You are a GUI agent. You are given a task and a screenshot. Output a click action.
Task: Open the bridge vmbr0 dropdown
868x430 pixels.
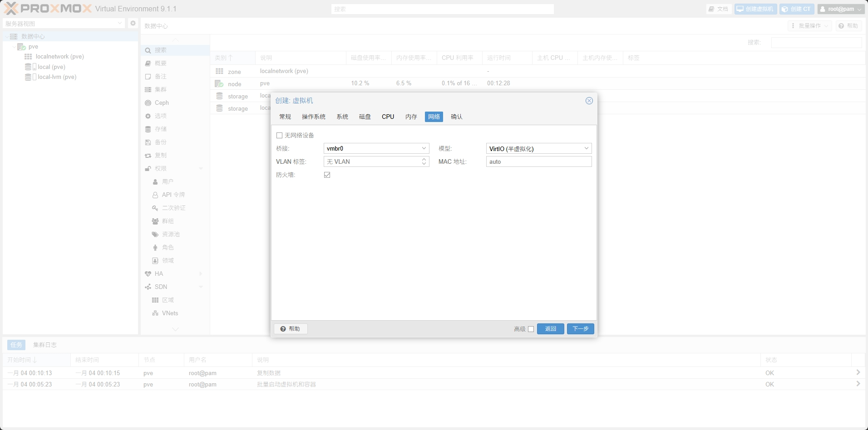click(424, 148)
